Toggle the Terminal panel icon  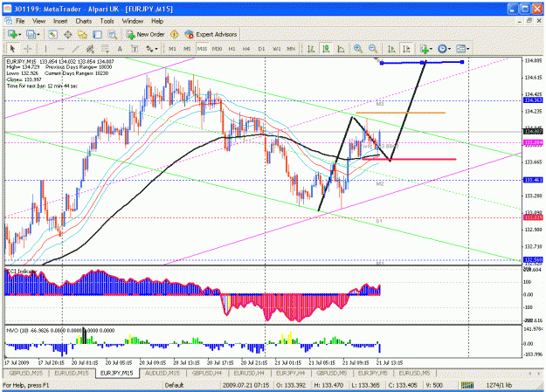click(x=97, y=34)
